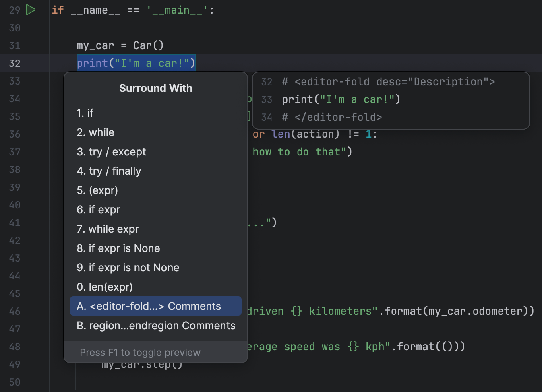Apply the region...endregion Comments surround
This screenshot has height=392, width=542.
(x=156, y=325)
